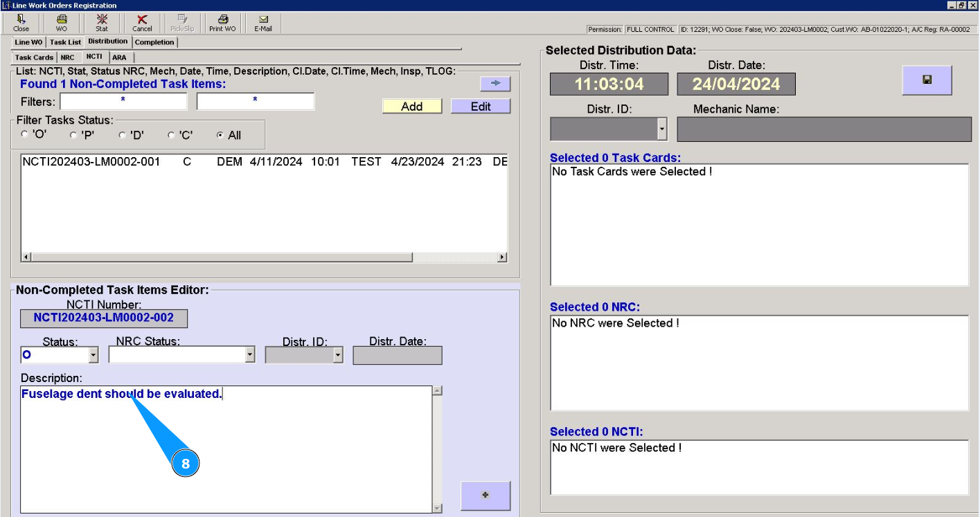Screen dimensions: 980x517
Task: Open the editor's Distr. ID dropdown
Action: pos(338,355)
